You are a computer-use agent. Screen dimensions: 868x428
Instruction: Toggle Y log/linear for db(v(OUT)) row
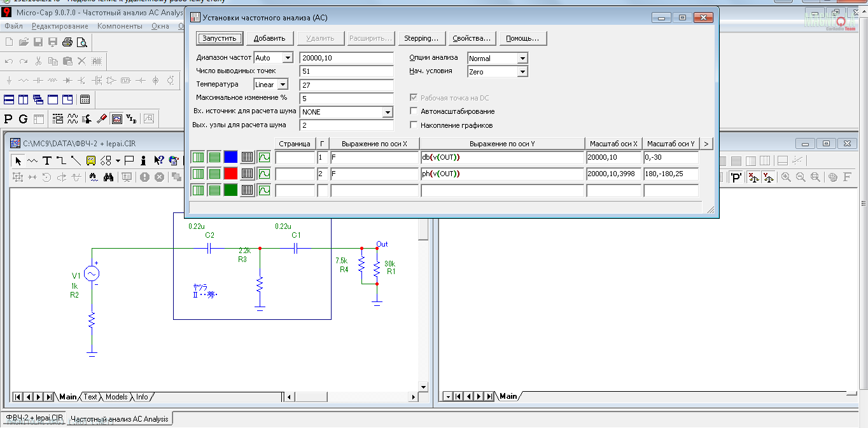click(214, 157)
